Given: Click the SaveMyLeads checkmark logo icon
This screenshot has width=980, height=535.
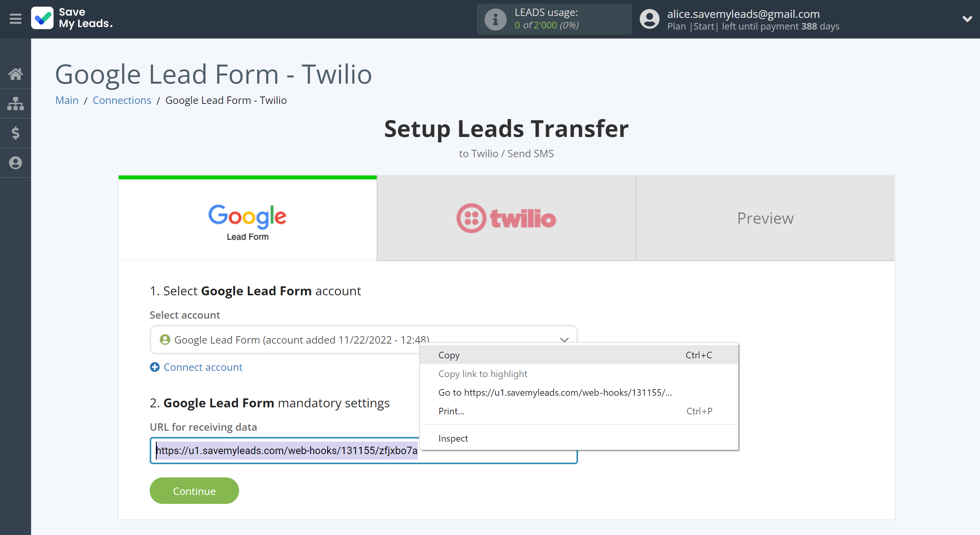Looking at the screenshot, I should (44, 18).
